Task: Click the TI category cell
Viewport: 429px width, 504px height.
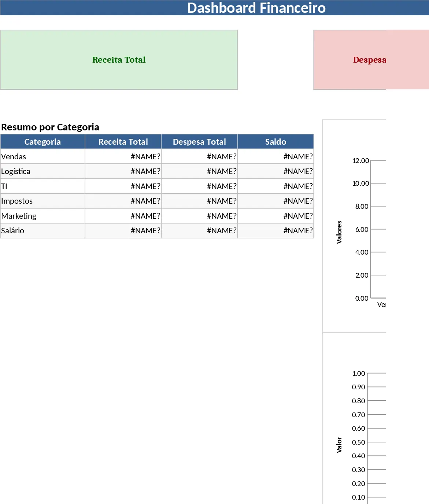Action: click(x=42, y=186)
